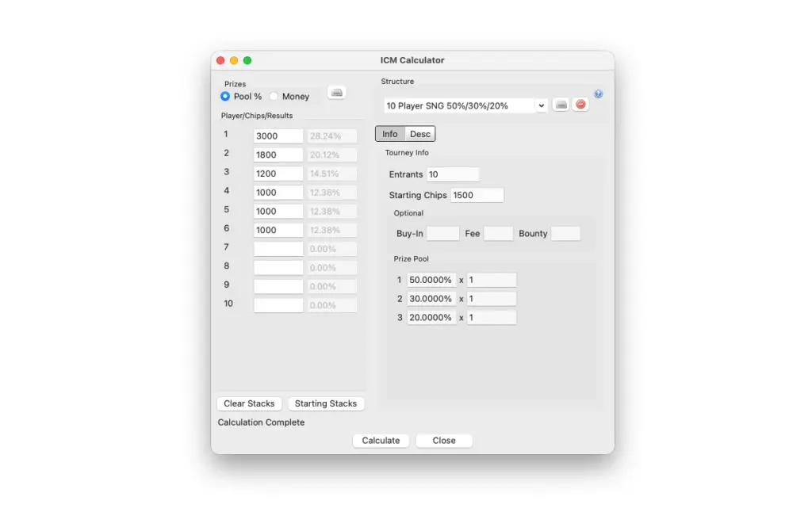Focus the player 2 chips field showing 1800
This screenshot has height=512, width=812.
tap(278, 155)
